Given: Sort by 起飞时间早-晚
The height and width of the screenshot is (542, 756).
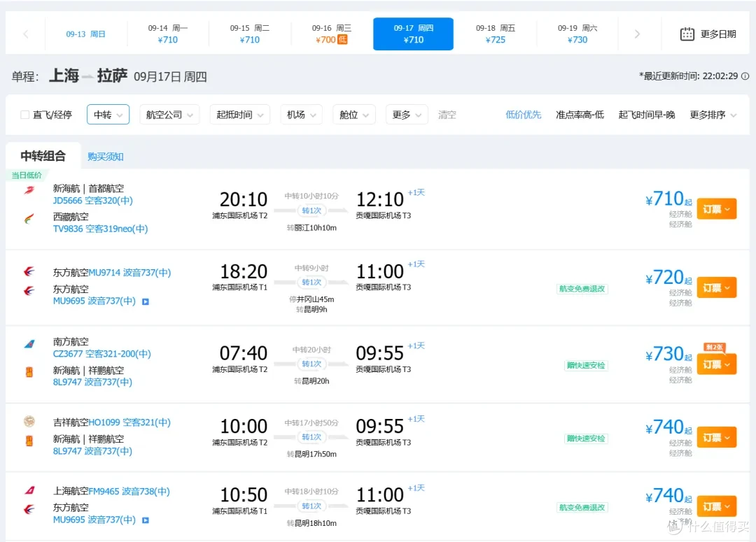Looking at the screenshot, I should (x=647, y=115).
